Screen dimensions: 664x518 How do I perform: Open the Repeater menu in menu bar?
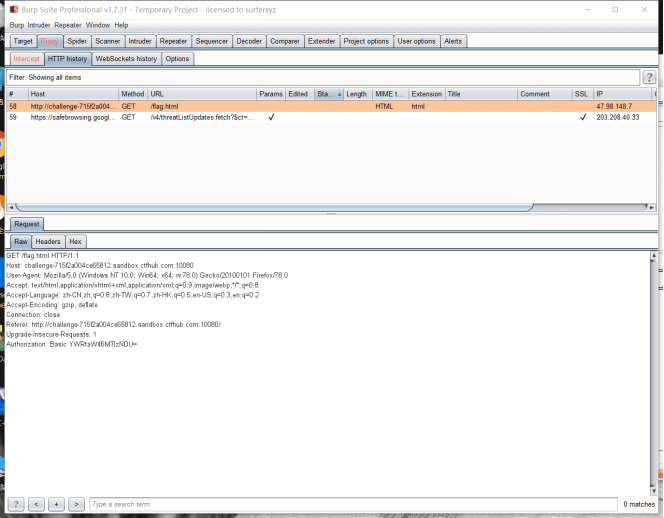(68, 25)
